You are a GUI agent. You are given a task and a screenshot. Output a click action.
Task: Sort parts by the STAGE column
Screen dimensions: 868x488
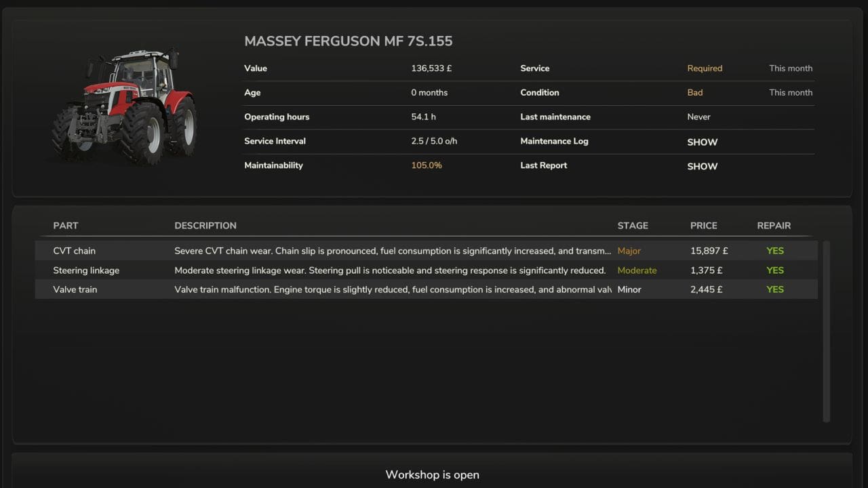click(x=633, y=225)
